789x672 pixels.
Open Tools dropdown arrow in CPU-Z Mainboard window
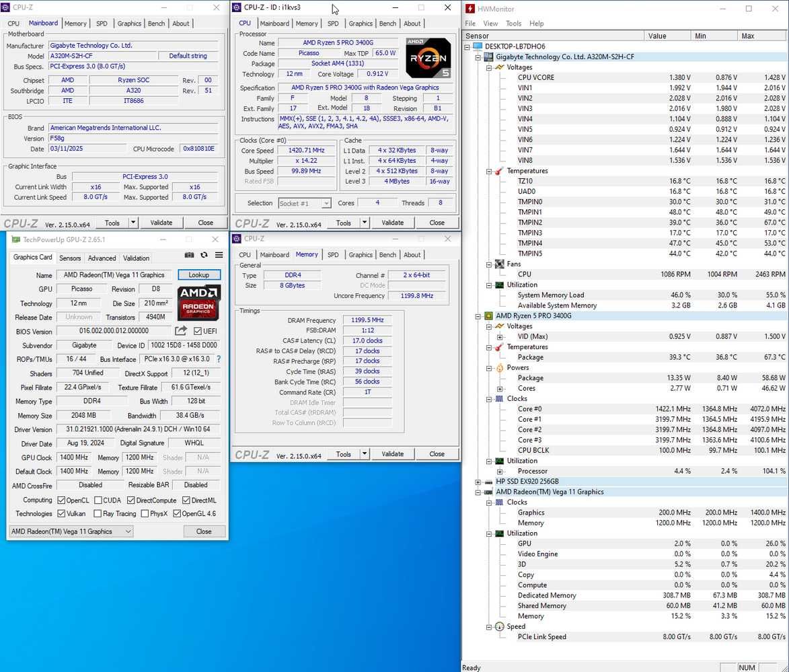coord(133,223)
